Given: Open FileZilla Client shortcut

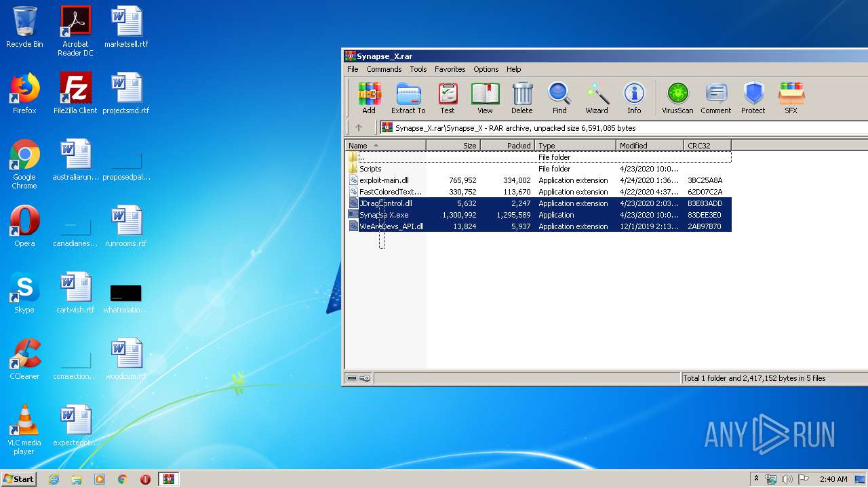Looking at the screenshot, I should point(75,94).
